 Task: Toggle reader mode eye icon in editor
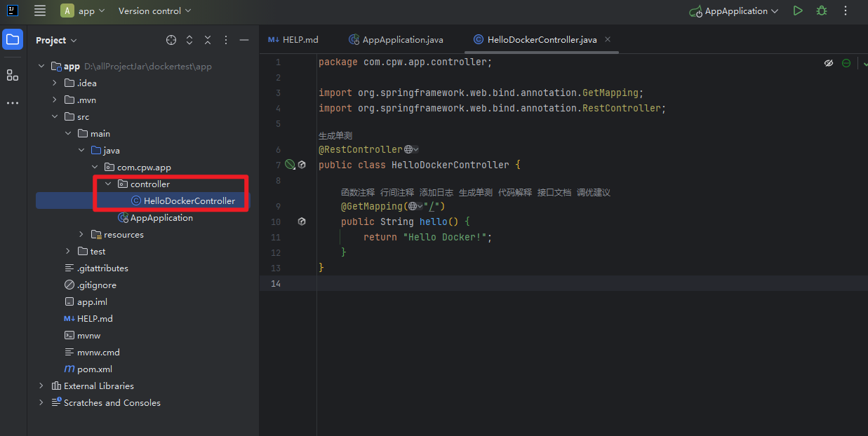tap(829, 63)
